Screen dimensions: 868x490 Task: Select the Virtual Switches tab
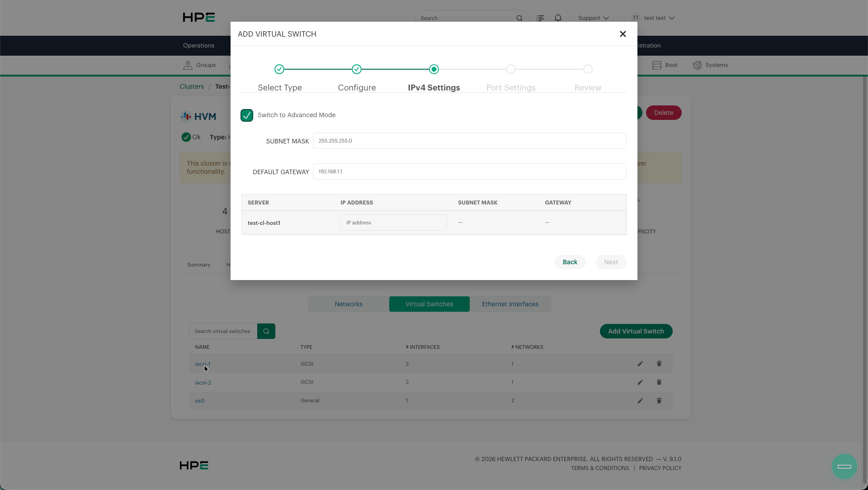coord(429,304)
